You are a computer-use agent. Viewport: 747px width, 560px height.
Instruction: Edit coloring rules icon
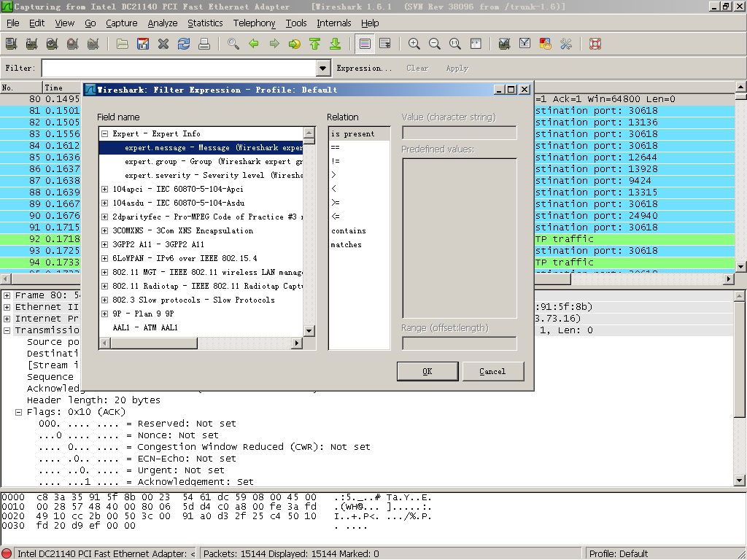click(546, 44)
